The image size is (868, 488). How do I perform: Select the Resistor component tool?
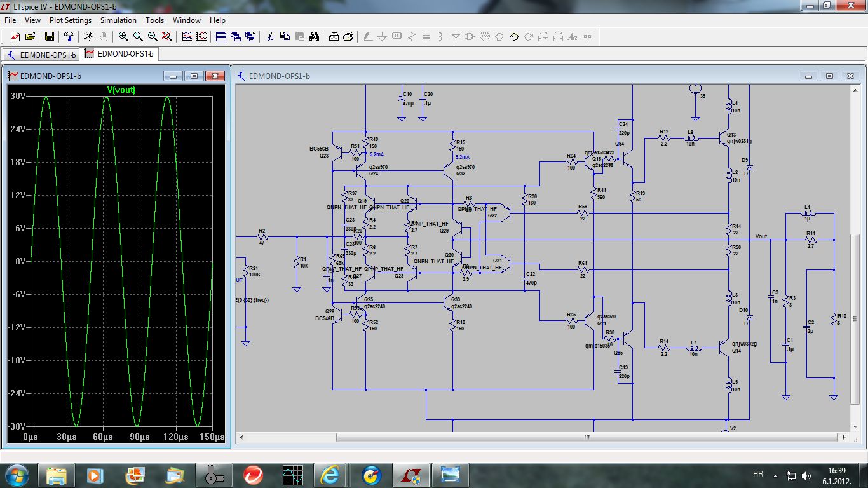412,37
